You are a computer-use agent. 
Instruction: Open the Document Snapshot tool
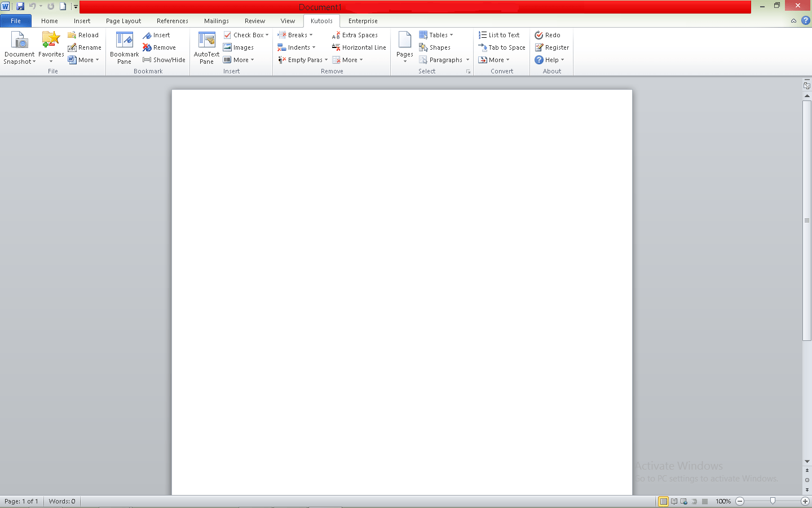[x=19, y=47]
